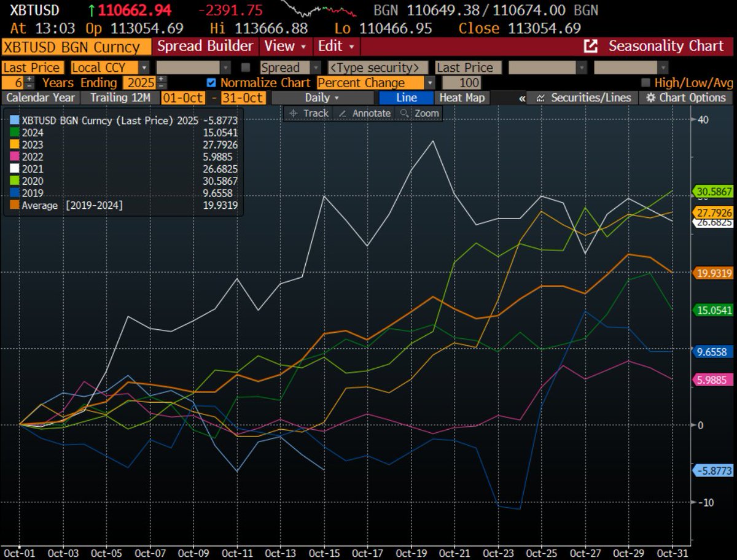The width and height of the screenshot is (737, 560).
Task: Click the double-chevron collapse toolbar icon
Action: click(522, 98)
